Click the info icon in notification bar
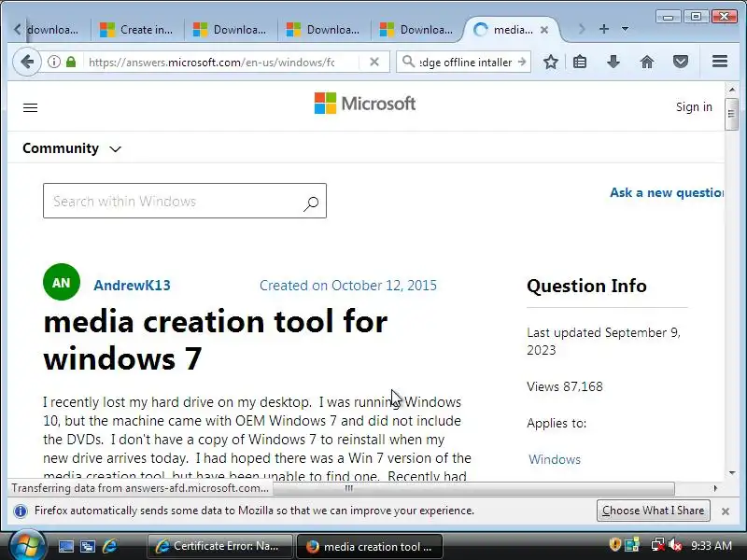 [21, 511]
